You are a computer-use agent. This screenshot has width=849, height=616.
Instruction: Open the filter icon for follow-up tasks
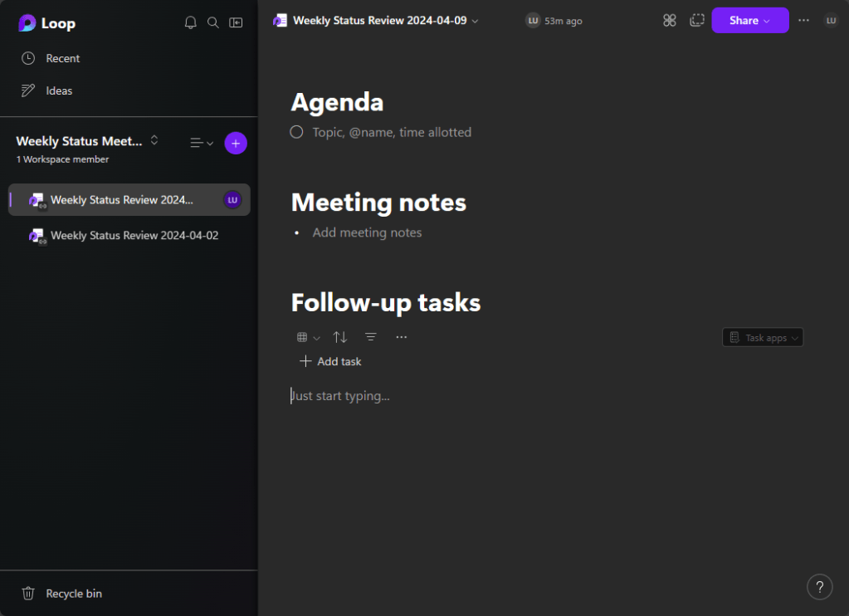tap(371, 337)
